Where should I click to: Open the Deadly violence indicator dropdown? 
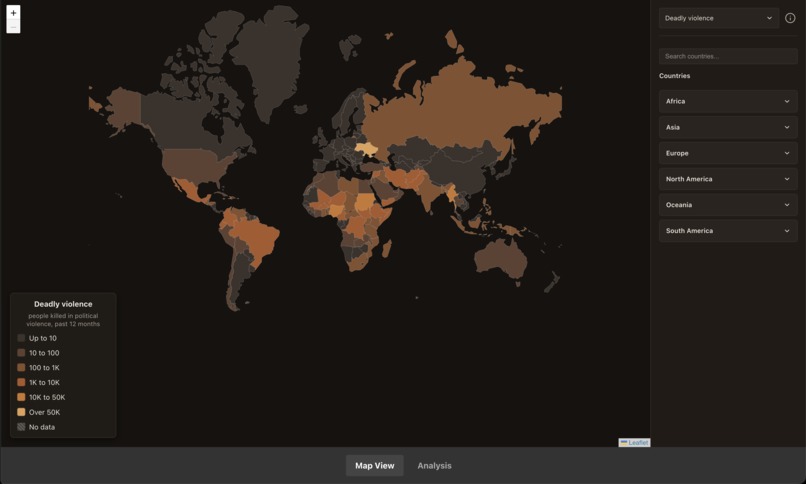pos(719,18)
